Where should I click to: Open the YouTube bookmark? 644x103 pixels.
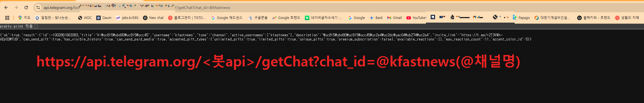(x=416, y=18)
